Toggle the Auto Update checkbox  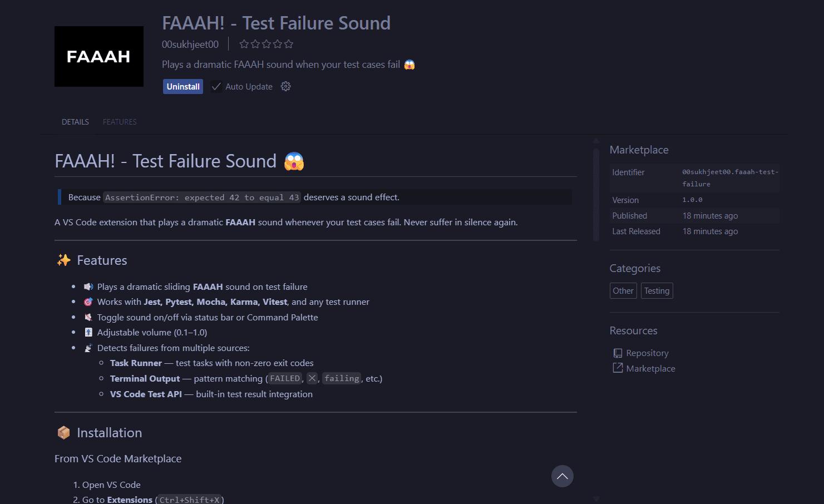[216, 86]
